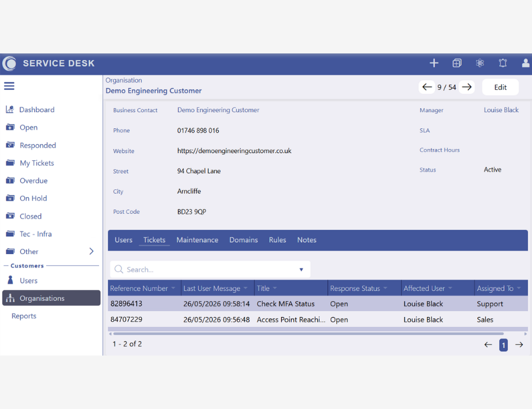Expand the Other sidebar submenu chevron

(x=91, y=251)
